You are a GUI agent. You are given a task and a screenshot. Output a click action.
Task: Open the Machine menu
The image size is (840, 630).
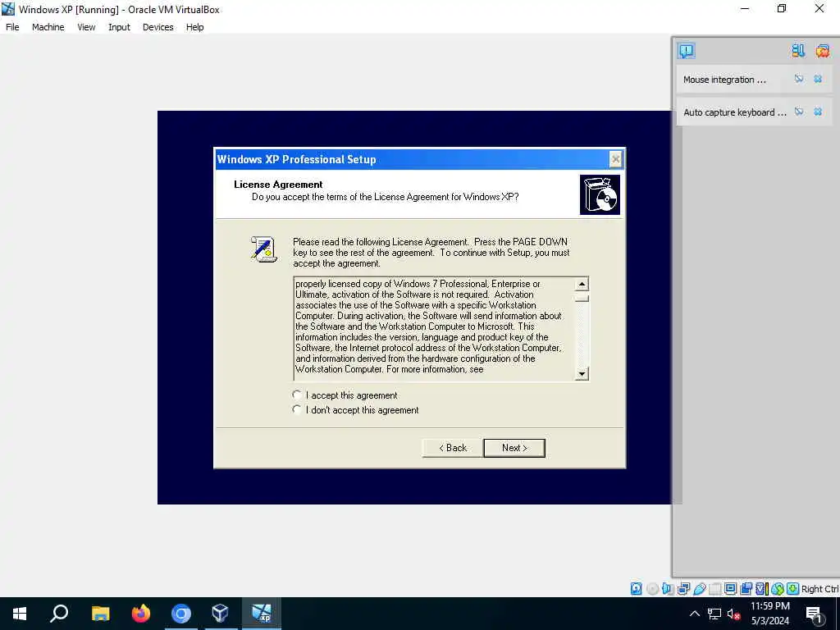click(48, 27)
